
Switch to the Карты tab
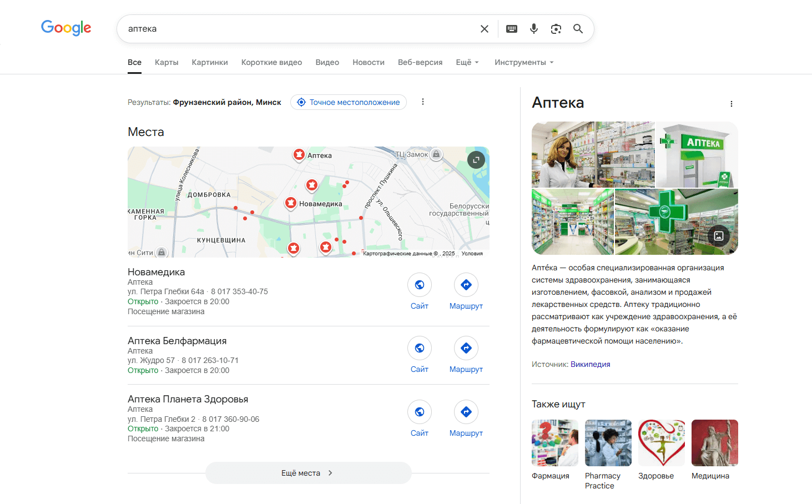pos(167,62)
